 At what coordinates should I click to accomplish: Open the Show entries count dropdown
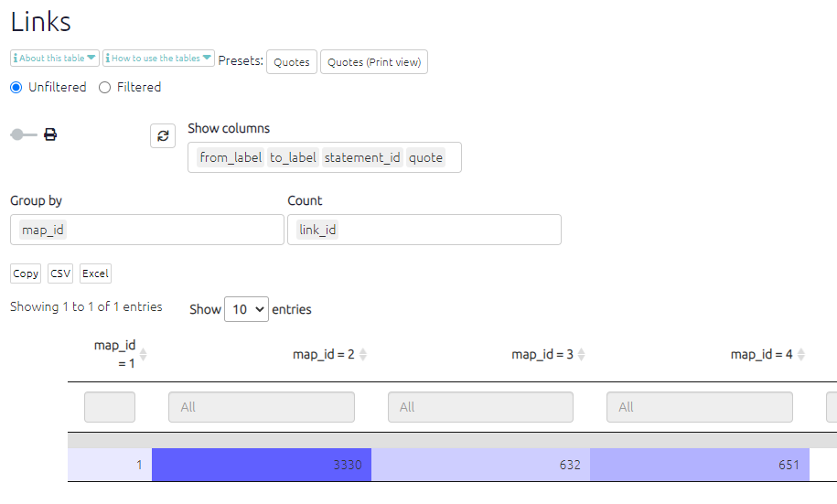pos(246,309)
